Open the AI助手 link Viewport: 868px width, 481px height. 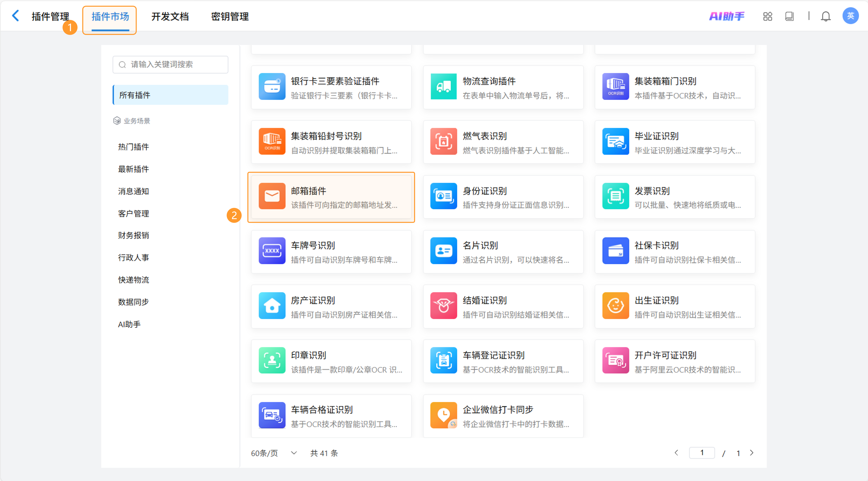[727, 16]
